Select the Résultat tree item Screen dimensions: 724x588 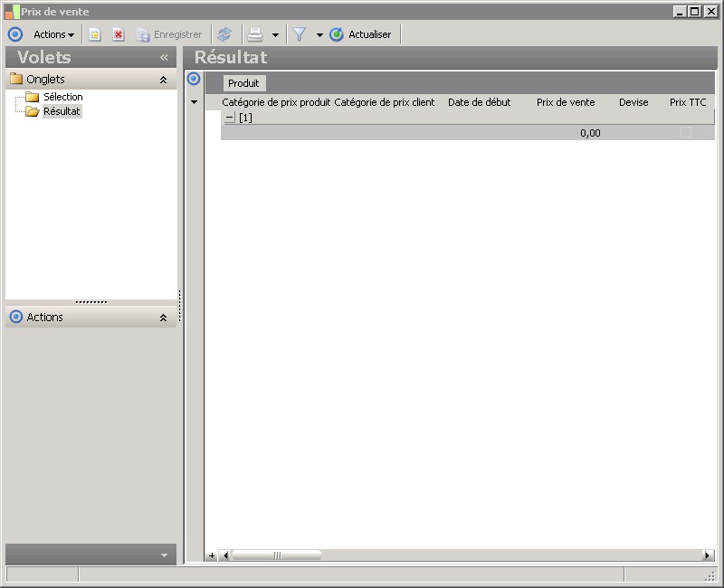[62, 111]
